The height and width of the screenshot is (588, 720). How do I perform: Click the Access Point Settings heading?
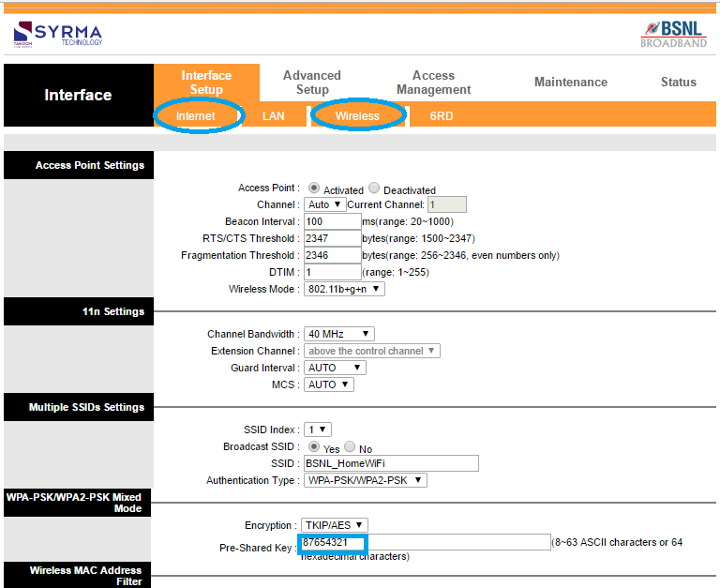point(90,165)
